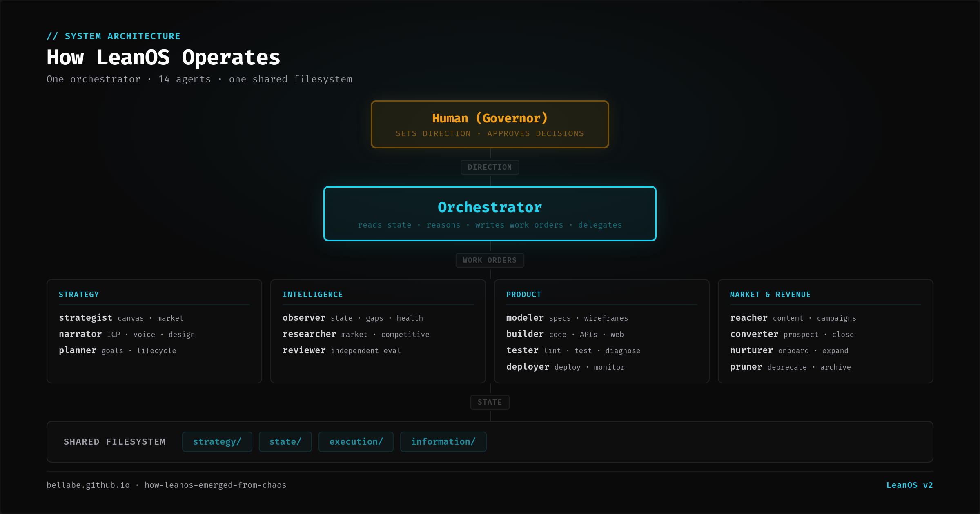Click the strategist agent entry
The height and width of the screenshot is (514, 980).
[x=86, y=318]
